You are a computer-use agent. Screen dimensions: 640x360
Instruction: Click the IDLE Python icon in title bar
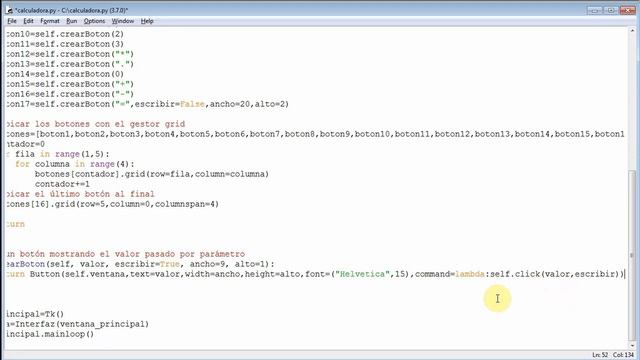tap(9, 10)
